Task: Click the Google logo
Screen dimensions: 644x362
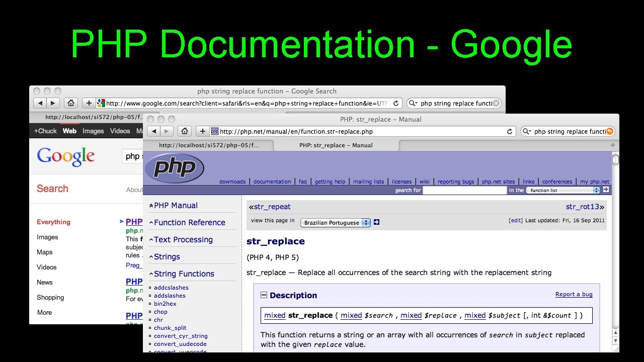Action: [x=65, y=156]
